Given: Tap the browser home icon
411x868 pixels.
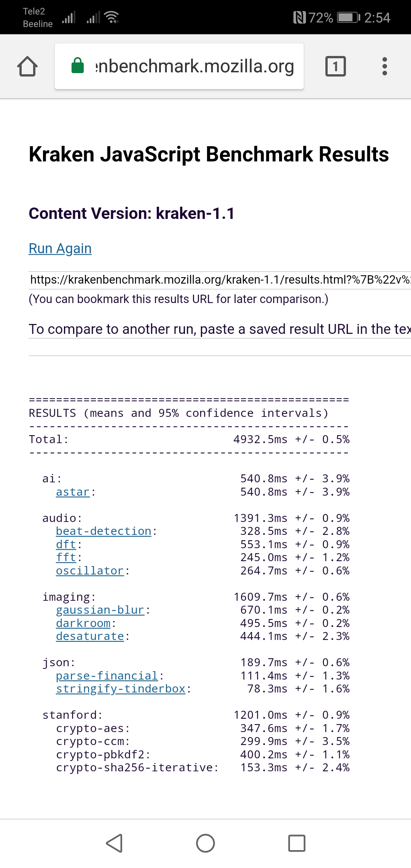Looking at the screenshot, I should point(27,66).
